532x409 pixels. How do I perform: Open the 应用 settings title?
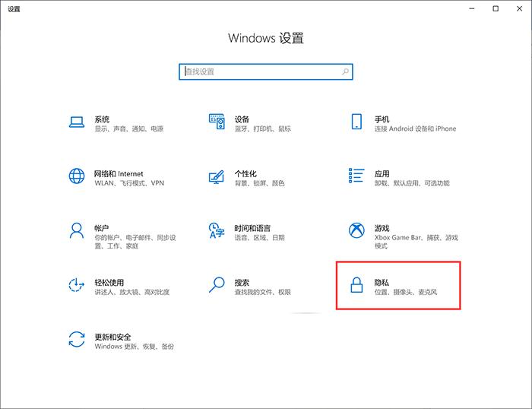(382, 174)
